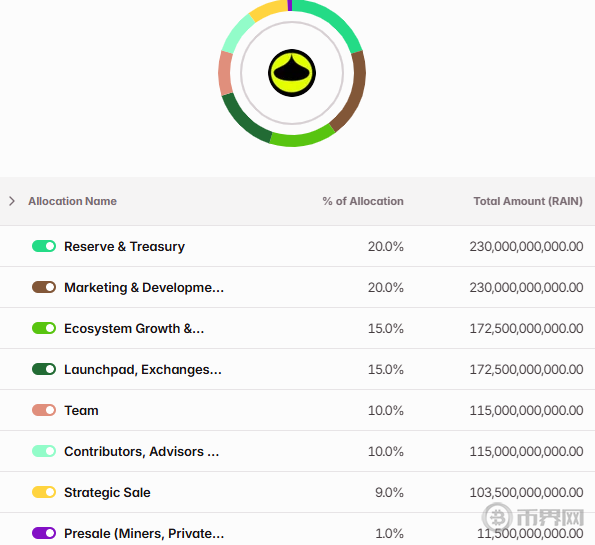Expand all rows with the header chevron
This screenshot has width=595, height=545.
tap(12, 201)
